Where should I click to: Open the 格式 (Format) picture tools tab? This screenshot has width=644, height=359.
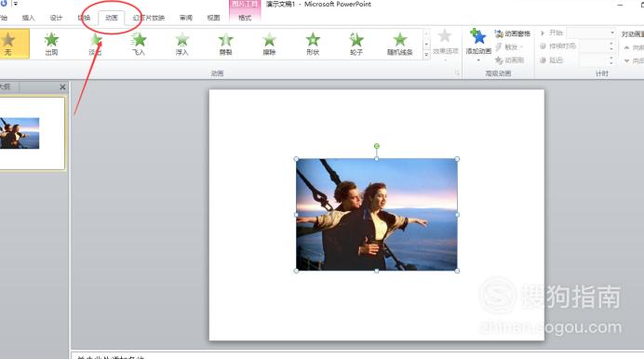(245, 18)
